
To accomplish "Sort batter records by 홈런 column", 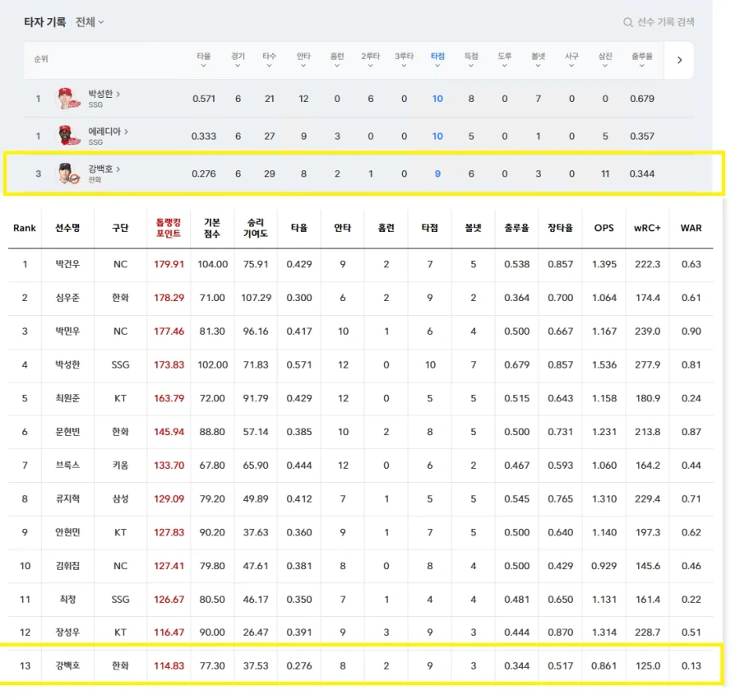I will [x=337, y=57].
